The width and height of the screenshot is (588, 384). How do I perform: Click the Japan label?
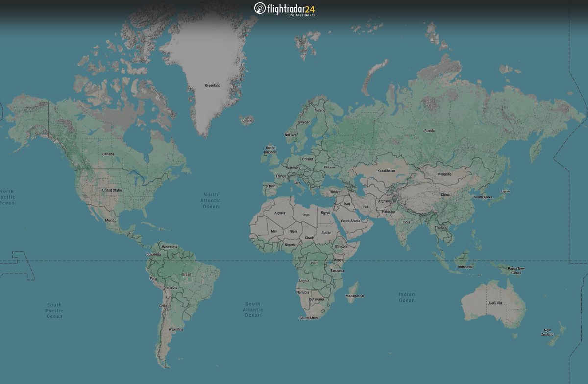point(505,191)
